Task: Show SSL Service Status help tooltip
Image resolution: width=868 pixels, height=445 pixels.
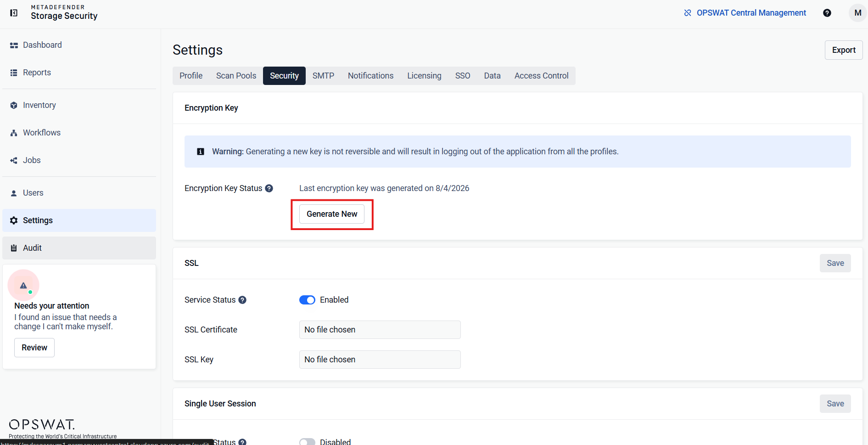Action: coord(242,300)
